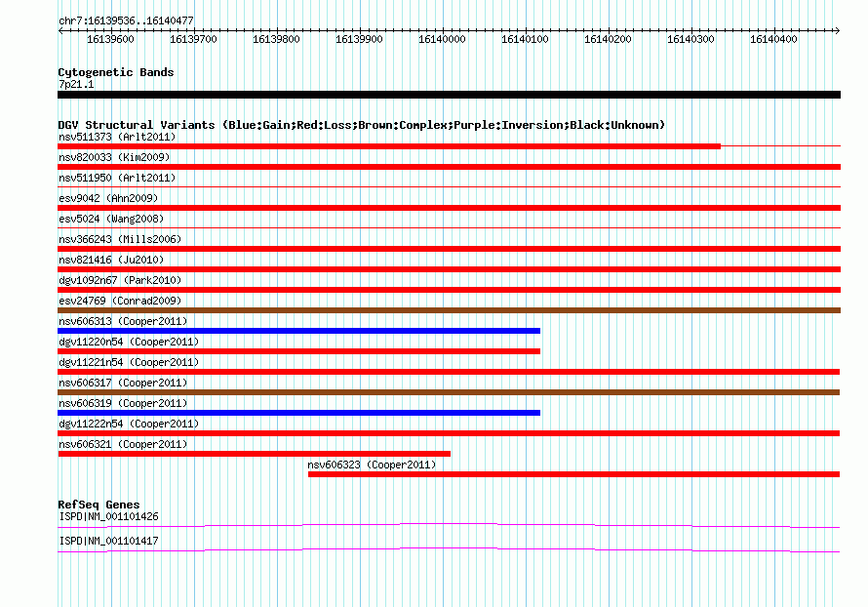
Task: Select variant label dgv11221n54 (Cooper2011)
Action: 129,362
